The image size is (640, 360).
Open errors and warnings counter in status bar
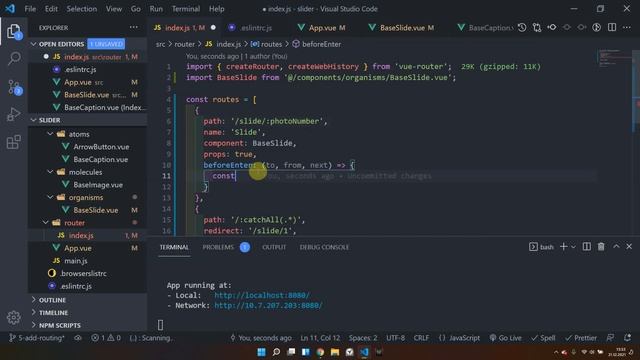(106, 338)
